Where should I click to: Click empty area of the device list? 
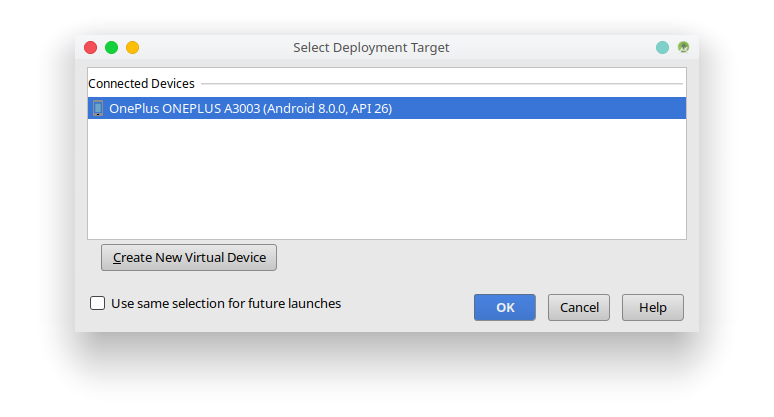pos(387,179)
